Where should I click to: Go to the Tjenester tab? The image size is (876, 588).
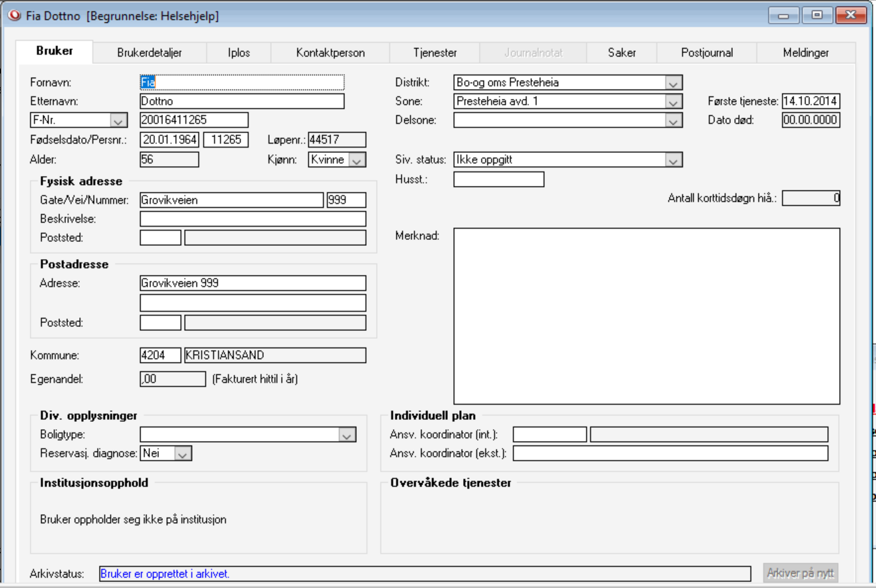(435, 53)
